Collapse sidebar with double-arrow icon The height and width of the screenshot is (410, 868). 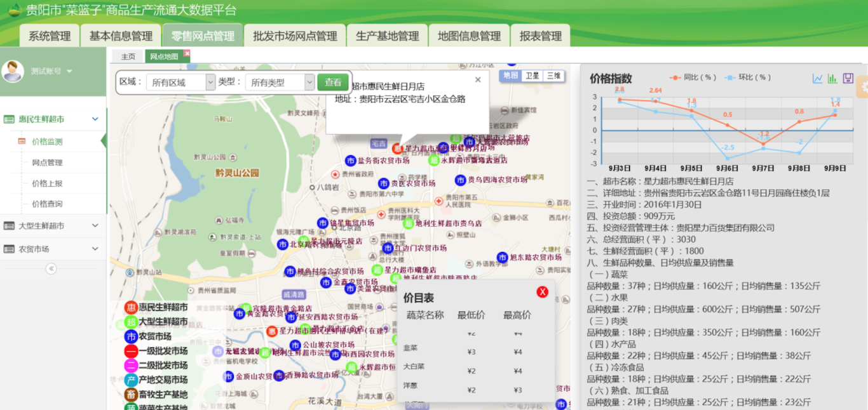pos(51,268)
